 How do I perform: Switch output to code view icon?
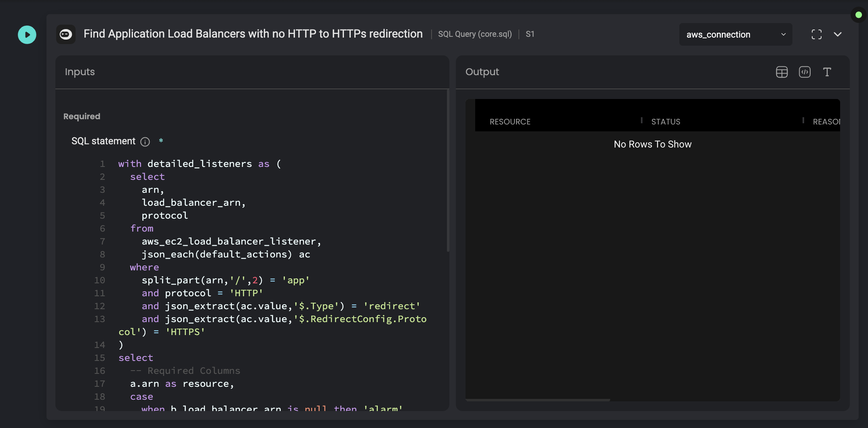pyautogui.click(x=805, y=72)
